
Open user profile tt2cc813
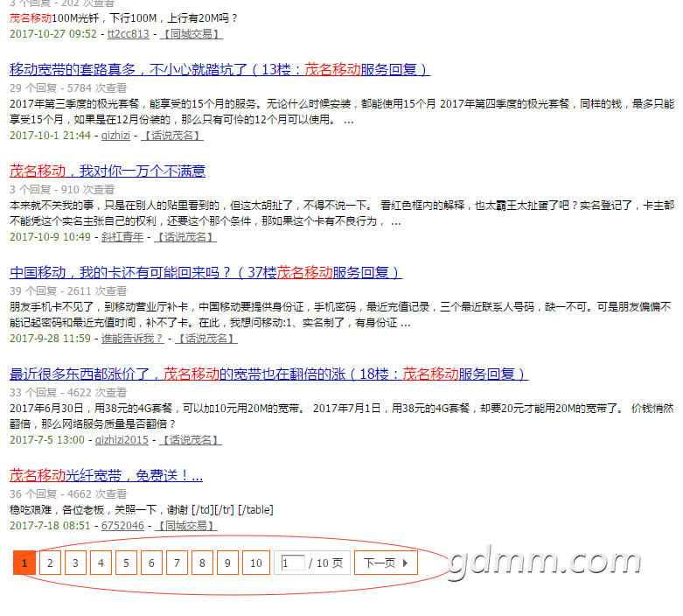click(128, 34)
